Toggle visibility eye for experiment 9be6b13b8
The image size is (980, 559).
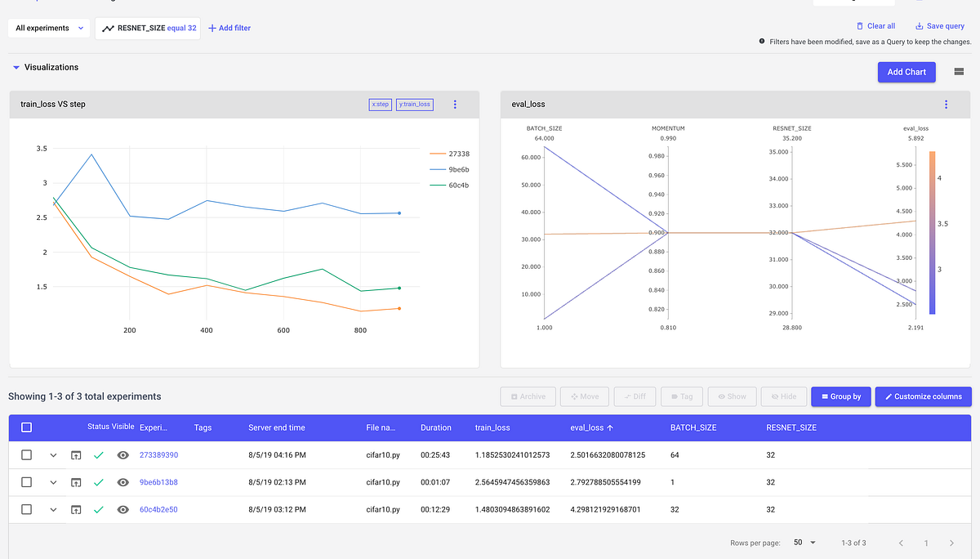coord(122,482)
